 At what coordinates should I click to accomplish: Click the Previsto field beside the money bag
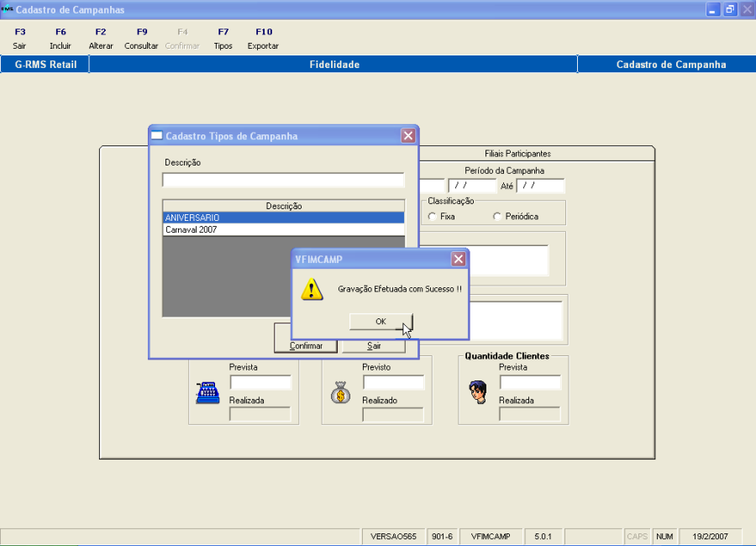[x=393, y=382]
